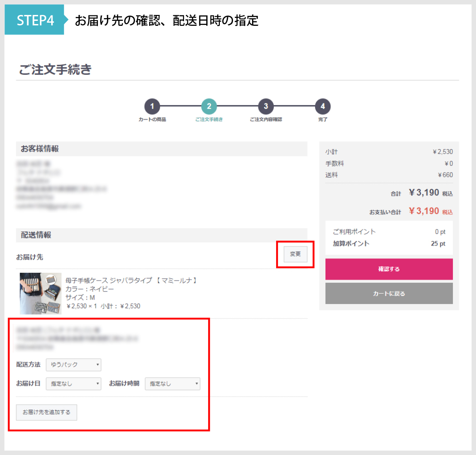Click the red お支払い合計 ¥3,190 amount
This screenshot has height=455, width=476.
click(423, 211)
